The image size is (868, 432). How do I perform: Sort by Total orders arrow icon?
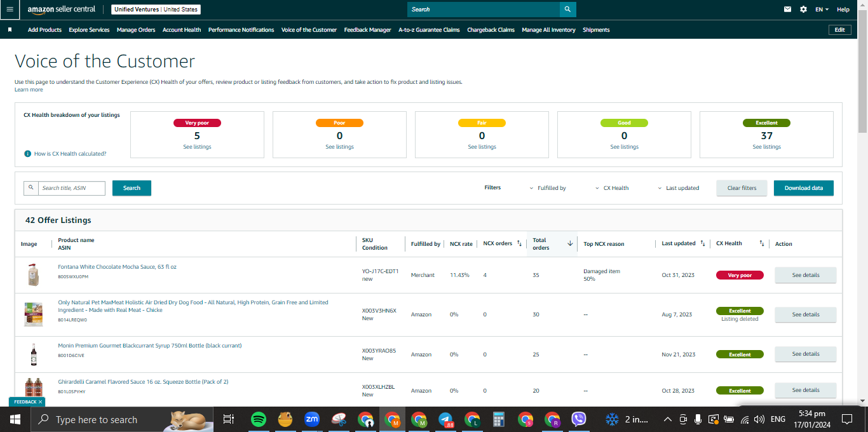[x=570, y=243]
